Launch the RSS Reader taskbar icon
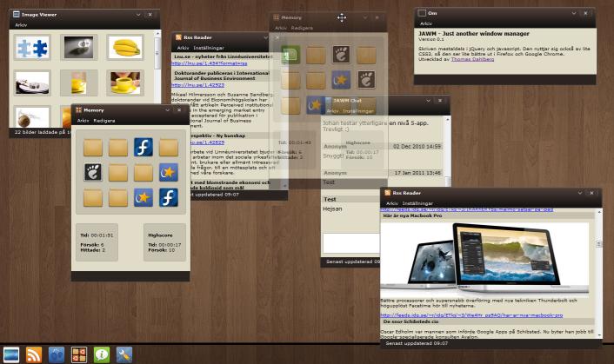The image size is (614, 364). coord(34,354)
